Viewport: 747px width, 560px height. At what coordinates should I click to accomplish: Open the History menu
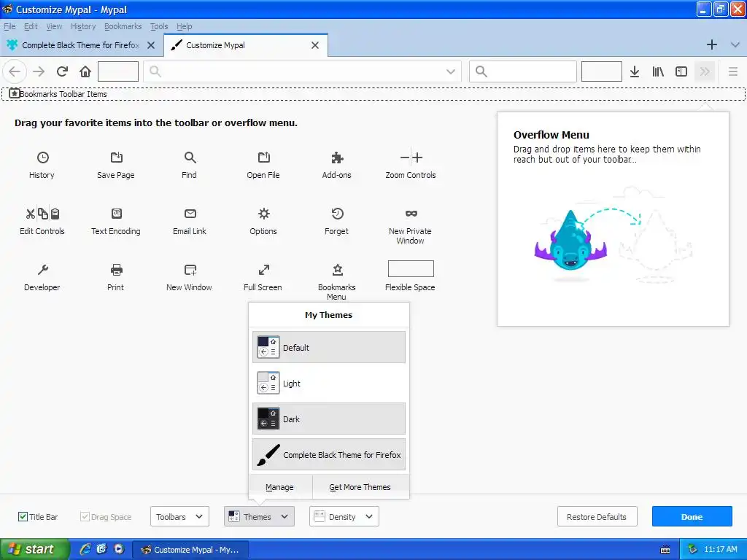83,26
